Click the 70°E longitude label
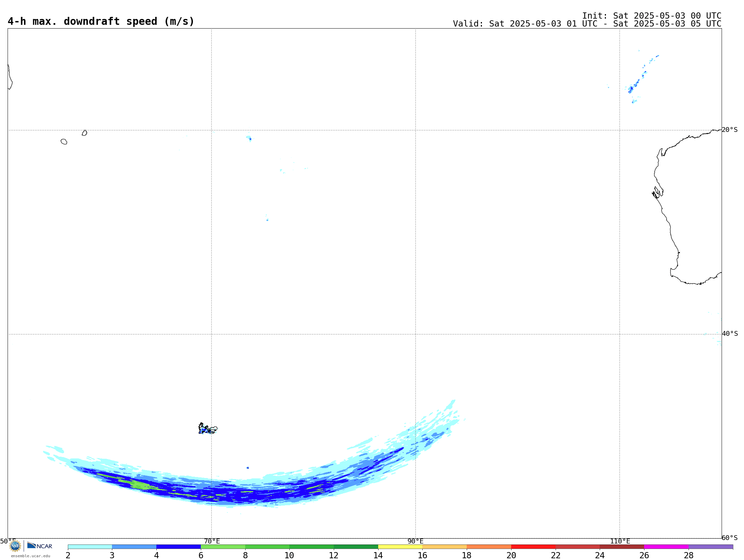 [212, 541]
